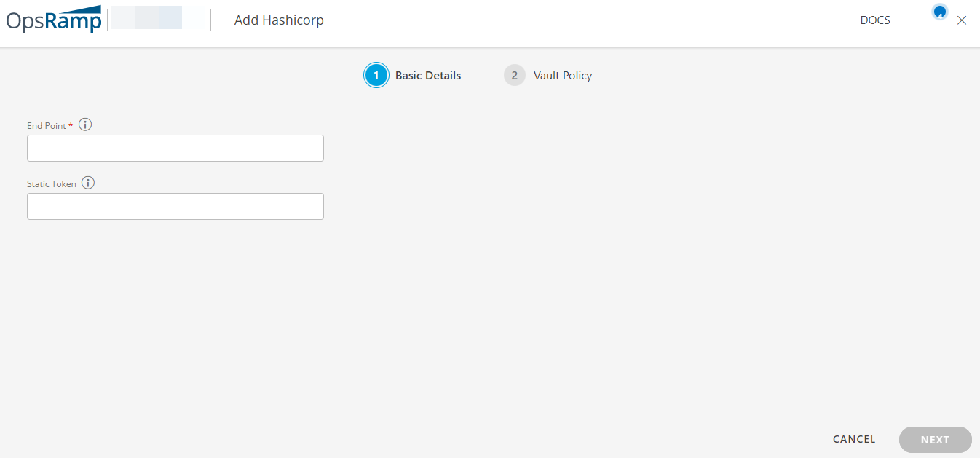This screenshot has width=980, height=458.
Task: Focus the End Point input field
Action: click(175, 148)
